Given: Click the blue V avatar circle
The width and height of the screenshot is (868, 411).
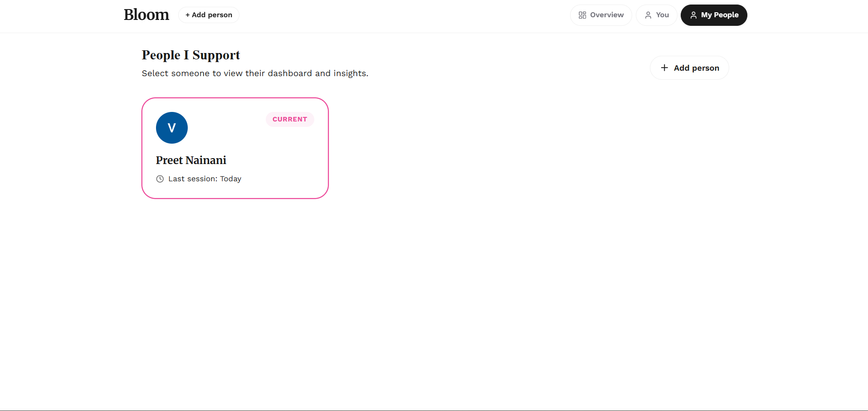Looking at the screenshot, I should click(172, 128).
